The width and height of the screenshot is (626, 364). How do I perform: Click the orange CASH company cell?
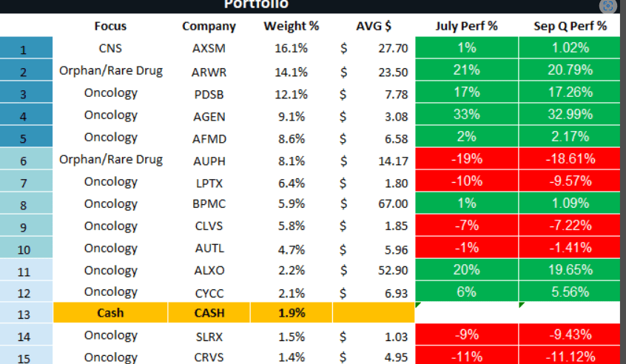(x=209, y=313)
